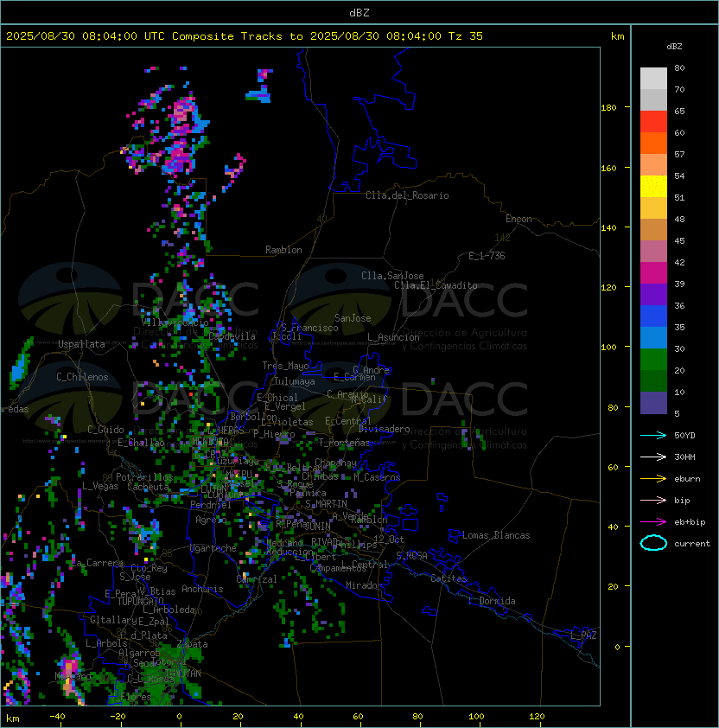719x728 pixels.
Task: Click the 65 value on the dBZ scale
Action: tap(679, 111)
